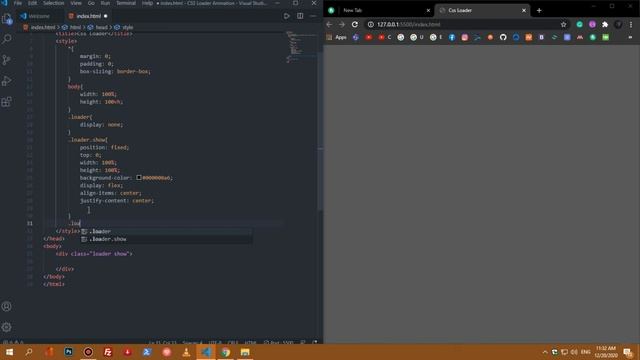The image size is (640, 360).
Task: Open the Windows notification center
Action: pos(628,352)
